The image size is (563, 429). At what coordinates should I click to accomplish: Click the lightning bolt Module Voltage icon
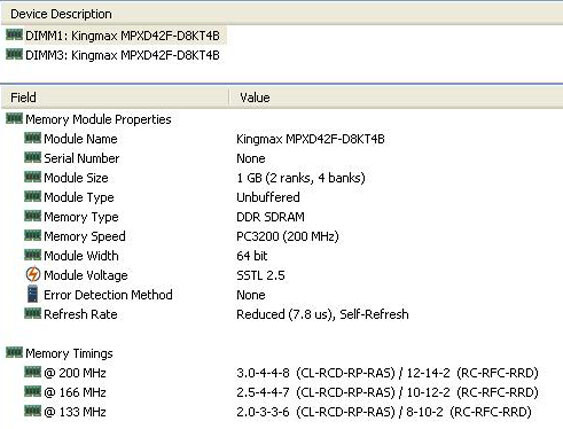(x=33, y=274)
